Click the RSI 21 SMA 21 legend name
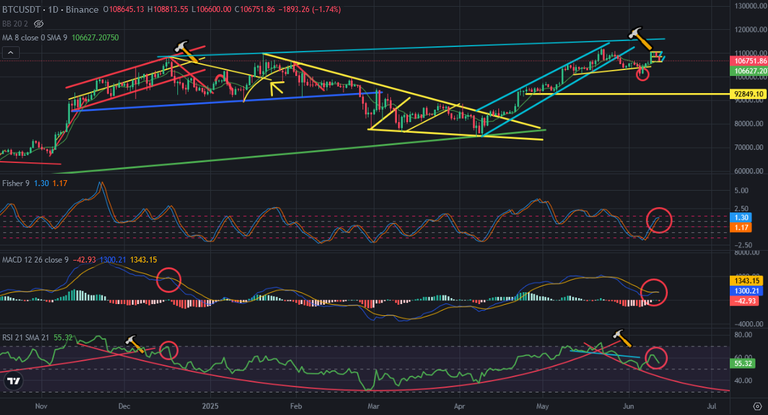768x415 pixels. [x=26, y=338]
